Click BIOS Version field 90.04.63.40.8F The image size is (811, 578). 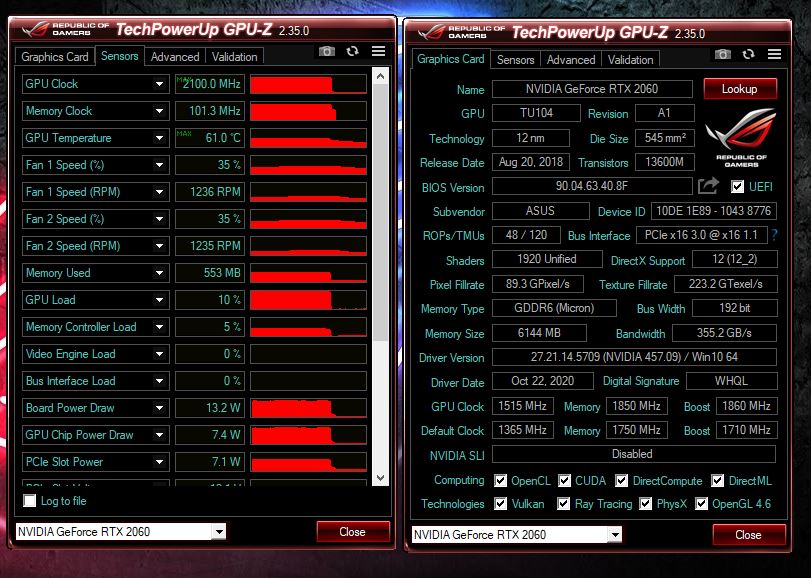[592, 186]
